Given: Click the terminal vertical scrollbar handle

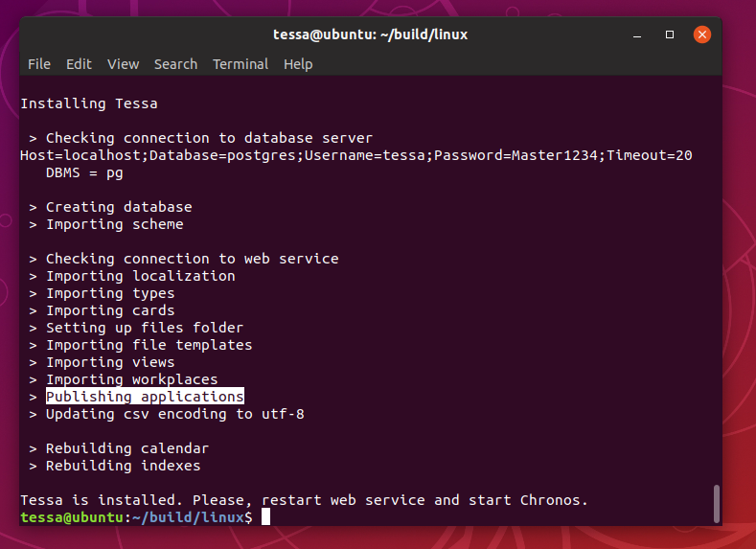Looking at the screenshot, I should tap(717, 504).
